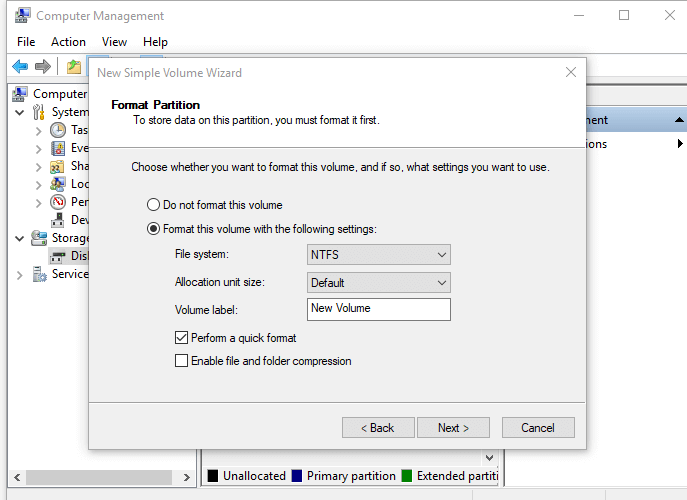Enable file and folder compression checkbox
Screen dimensions: 687x500
pyautogui.click(x=181, y=361)
